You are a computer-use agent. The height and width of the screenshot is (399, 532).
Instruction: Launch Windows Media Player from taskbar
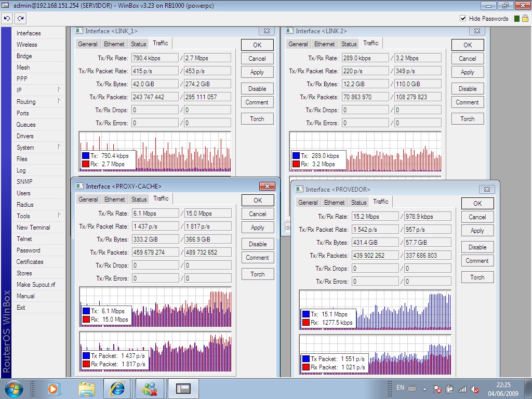[54, 389]
